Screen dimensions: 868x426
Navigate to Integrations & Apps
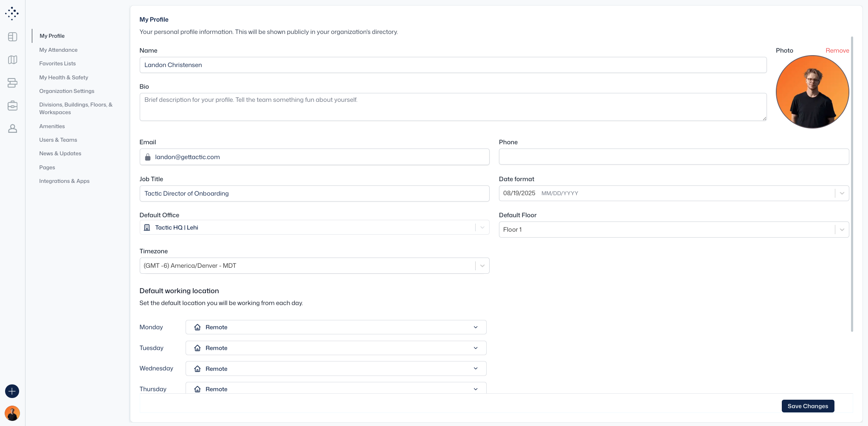64,181
